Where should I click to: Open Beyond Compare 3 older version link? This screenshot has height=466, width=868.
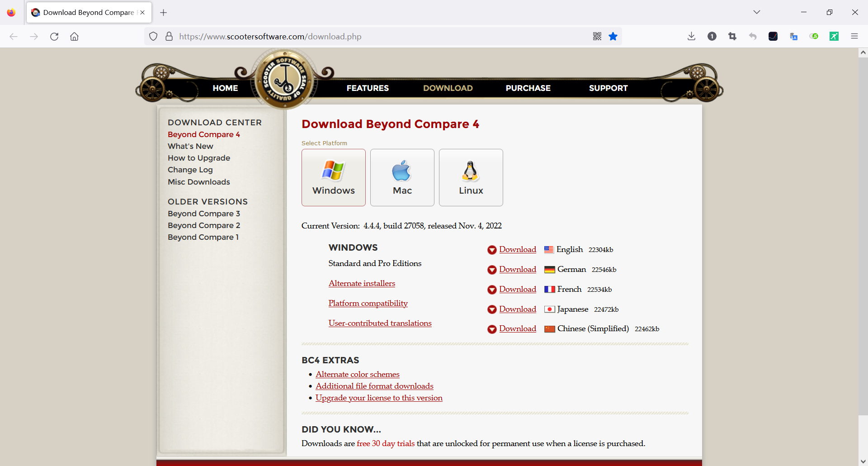click(x=204, y=214)
